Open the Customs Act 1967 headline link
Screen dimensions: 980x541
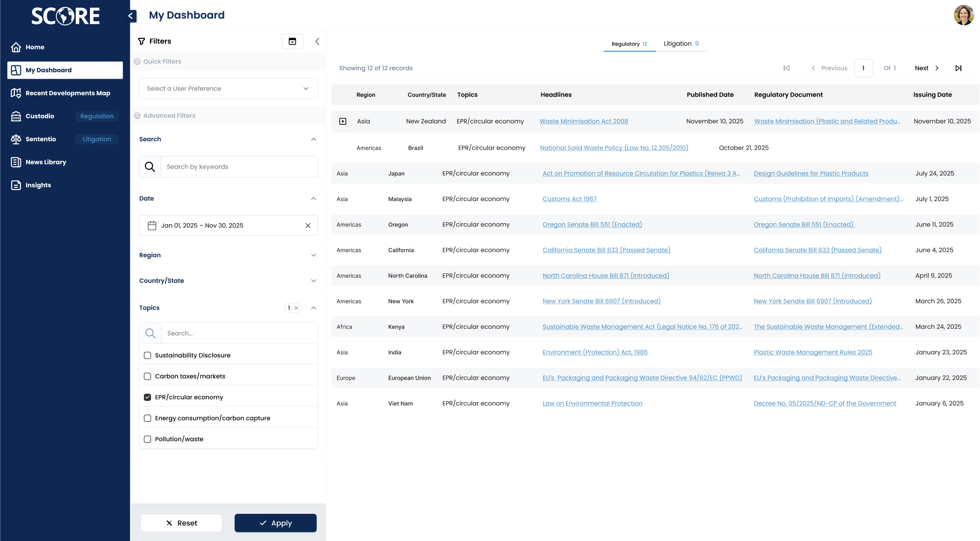(x=569, y=199)
